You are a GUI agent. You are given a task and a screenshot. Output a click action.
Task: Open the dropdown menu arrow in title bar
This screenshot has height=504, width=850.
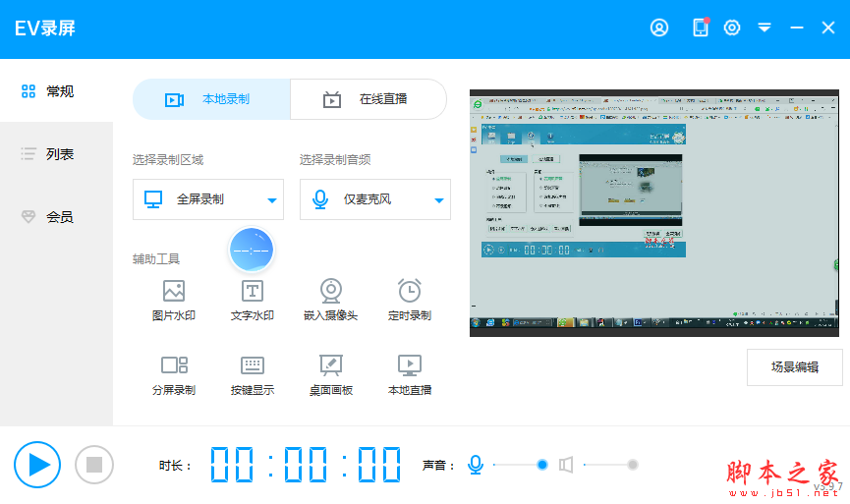click(x=765, y=28)
